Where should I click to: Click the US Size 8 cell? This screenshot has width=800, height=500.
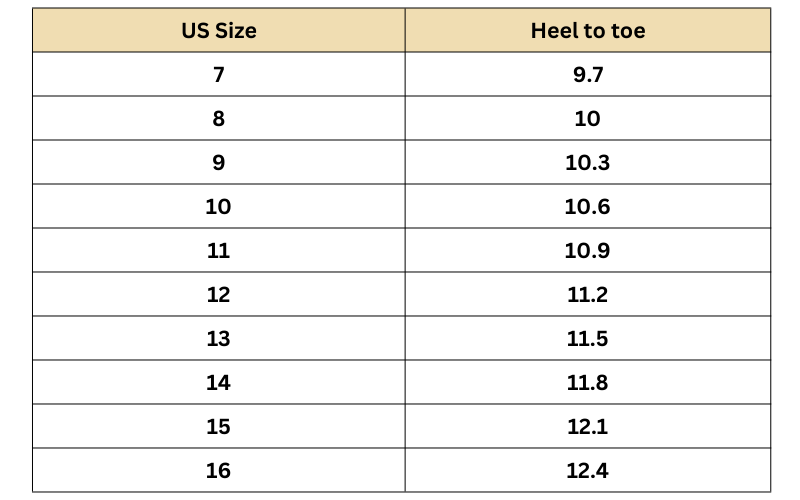pos(218,119)
